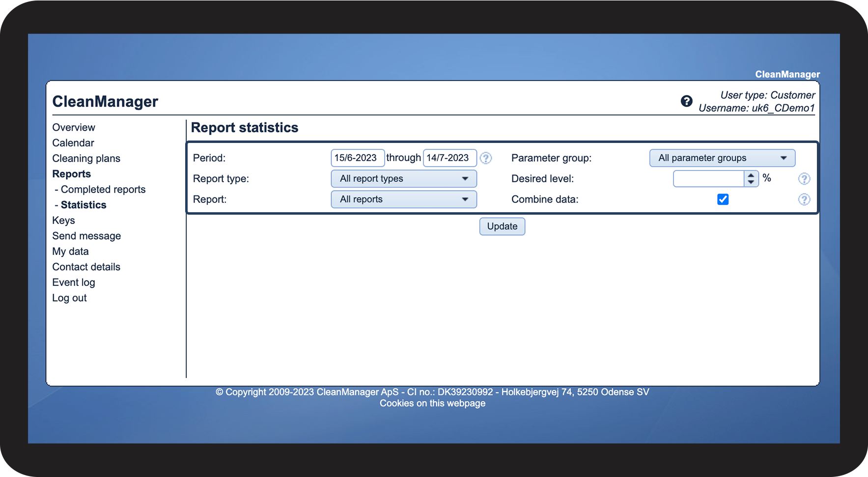Screen dimensions: 868x477
Task: Click the CleanManager link at top right
Action: tap(787, 74)
